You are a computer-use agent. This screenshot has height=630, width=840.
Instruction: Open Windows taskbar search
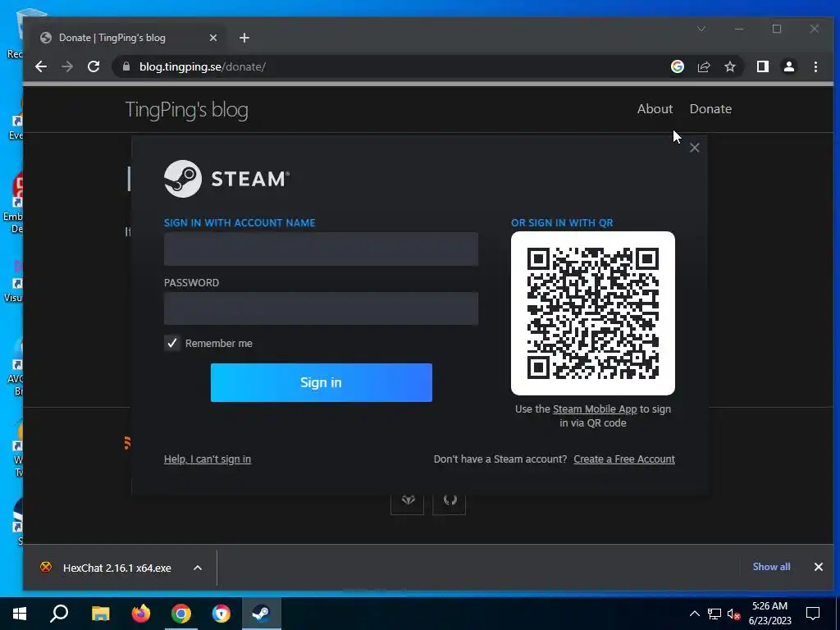click(x=59, y=614)
